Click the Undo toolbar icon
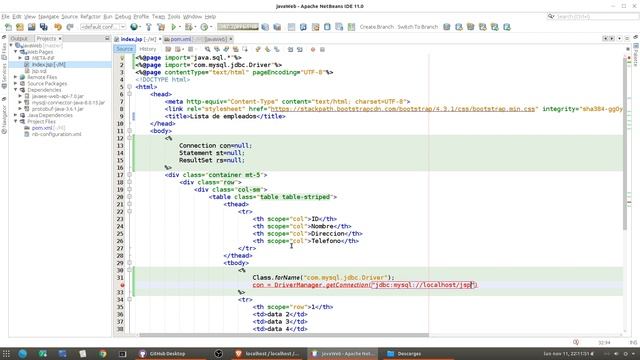The height and width of the screenshot is (360, 640). click(58, 27)
